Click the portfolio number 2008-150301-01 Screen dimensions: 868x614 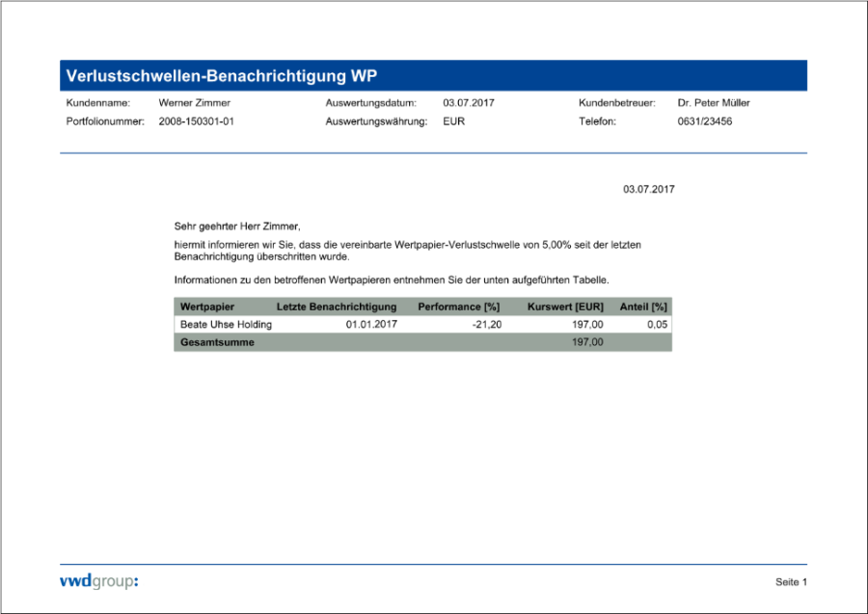[196, 121]
